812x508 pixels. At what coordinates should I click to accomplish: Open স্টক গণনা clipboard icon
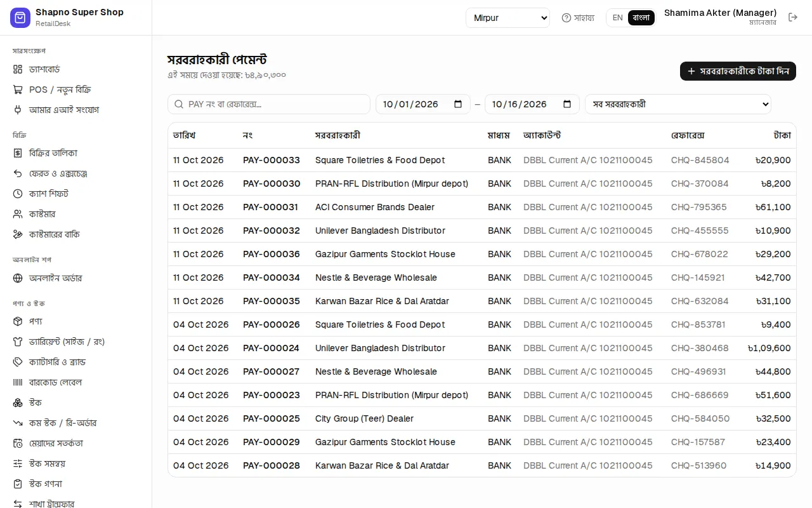[18, 484]
